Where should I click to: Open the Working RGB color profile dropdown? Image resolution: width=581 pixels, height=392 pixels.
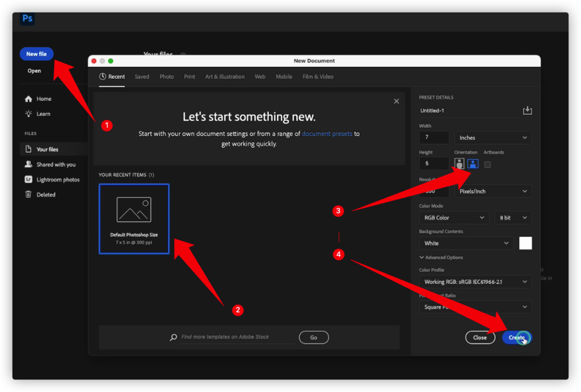point(475,281)
